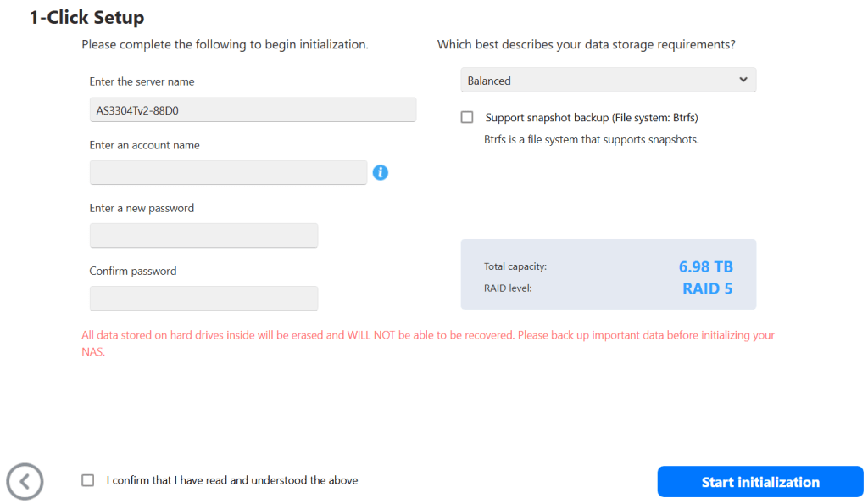The height and width of the screenshot is (504, 868).
Task: Click the 6.98 TB total capacity value
Action: coord(705,266)
